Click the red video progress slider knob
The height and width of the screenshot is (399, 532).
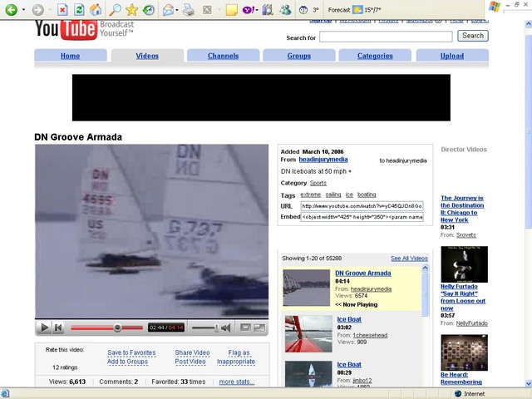(117, 328)
